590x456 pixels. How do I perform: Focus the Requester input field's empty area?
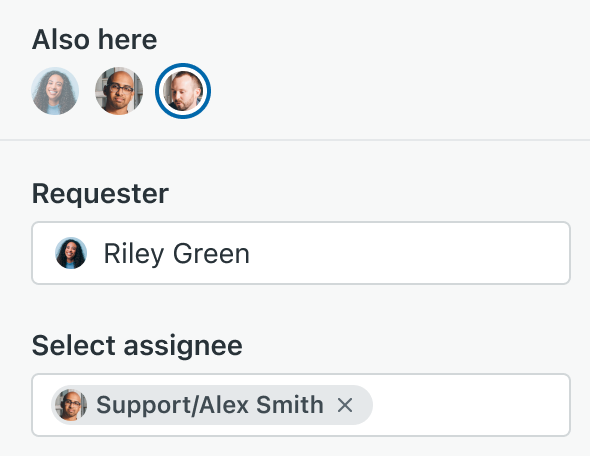(408, 253)
